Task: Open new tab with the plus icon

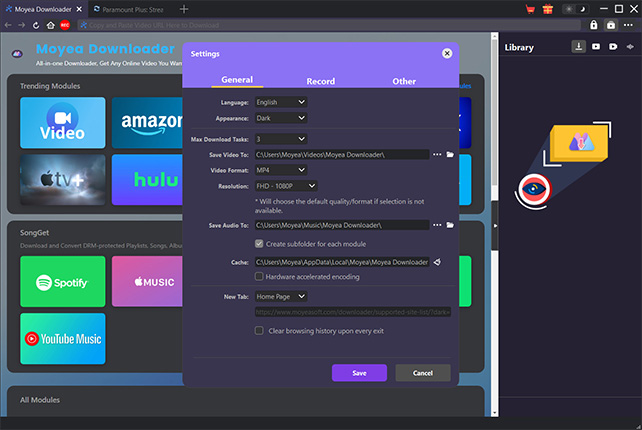Action: point(184,9)
